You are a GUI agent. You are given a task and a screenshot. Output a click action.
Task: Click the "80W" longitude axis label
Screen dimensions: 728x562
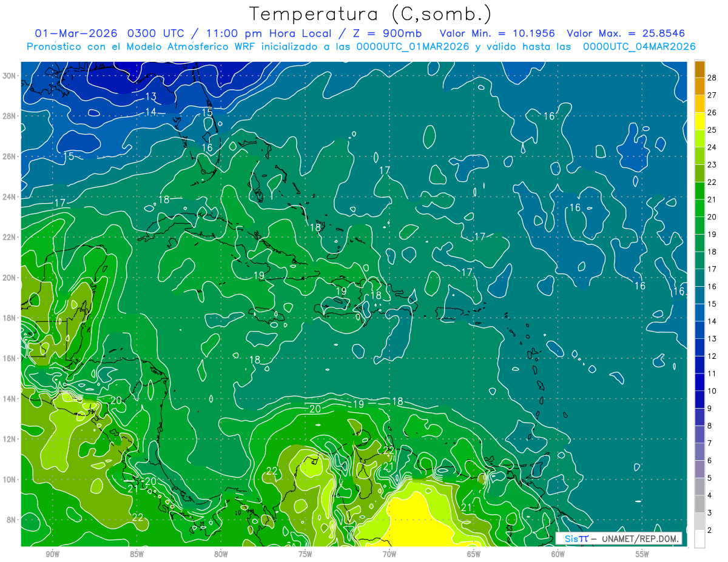221,555
